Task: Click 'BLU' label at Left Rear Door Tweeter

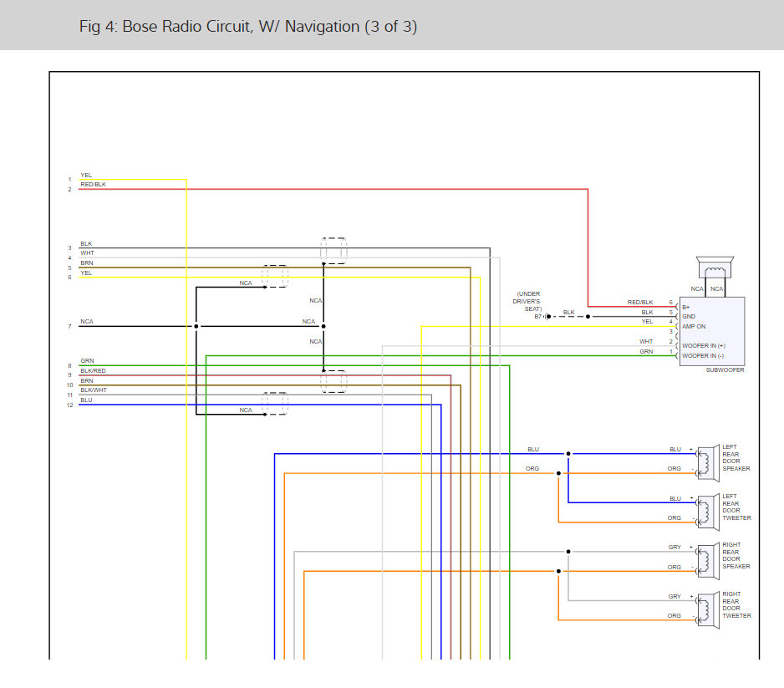Action: coord(675,498)
